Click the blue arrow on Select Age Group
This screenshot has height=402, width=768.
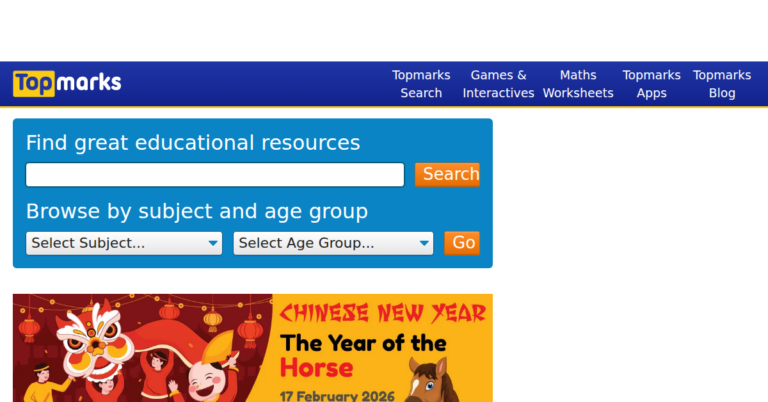pyautogui.click(x=424, y=243)
